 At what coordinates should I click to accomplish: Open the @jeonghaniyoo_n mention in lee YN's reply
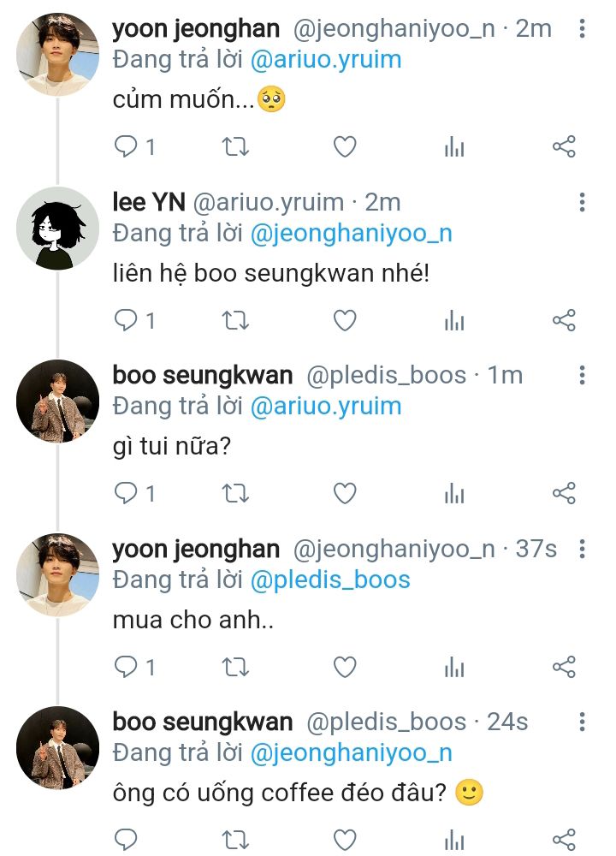pos(351,233)
